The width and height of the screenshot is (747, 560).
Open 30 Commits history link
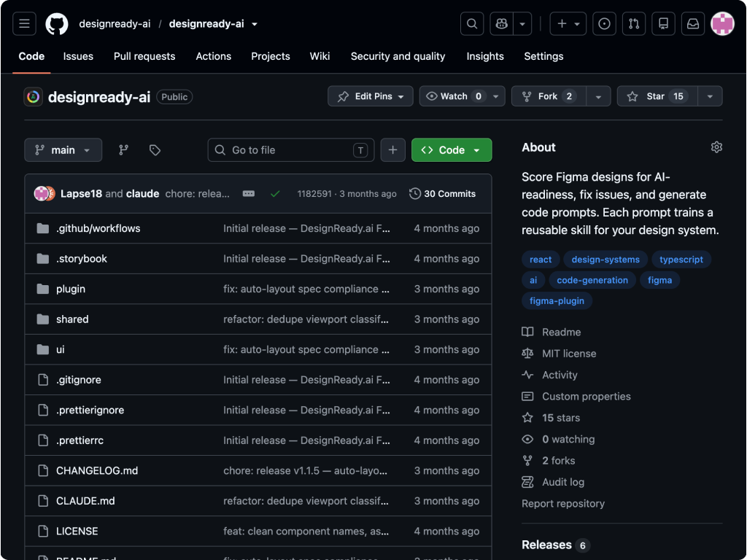(443, 194)
